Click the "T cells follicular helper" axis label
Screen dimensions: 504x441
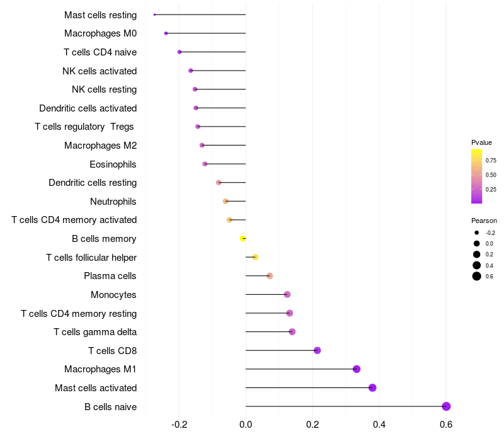(91, 257)
